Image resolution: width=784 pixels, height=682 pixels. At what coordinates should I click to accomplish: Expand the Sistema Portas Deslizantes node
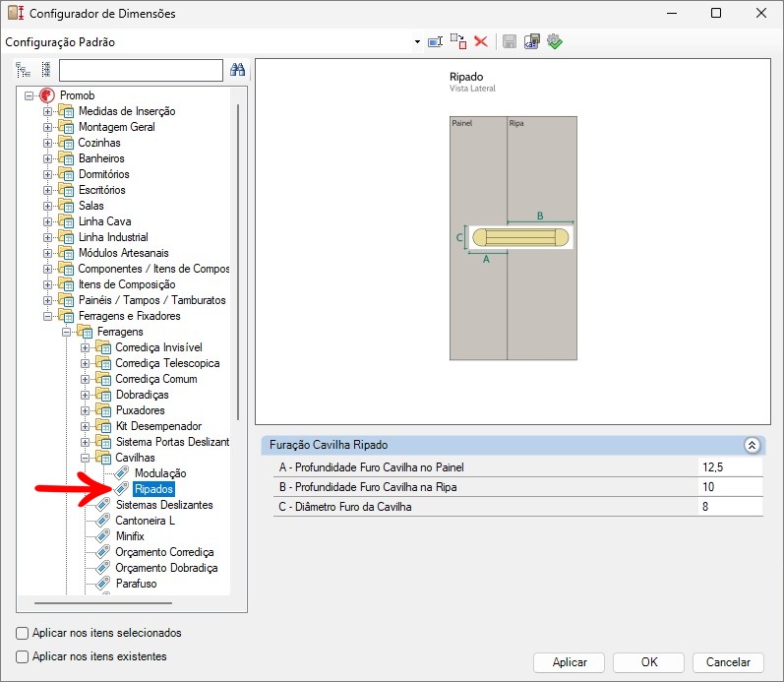85,442
